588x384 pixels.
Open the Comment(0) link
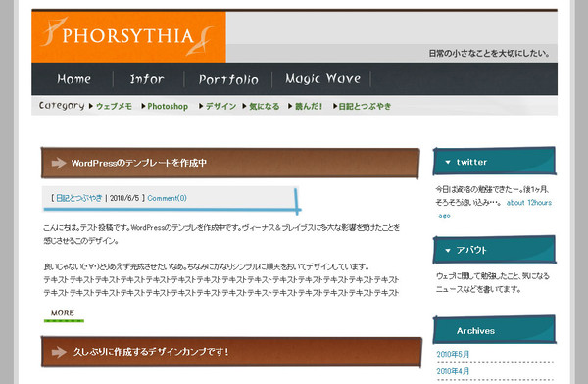point(168,198)
